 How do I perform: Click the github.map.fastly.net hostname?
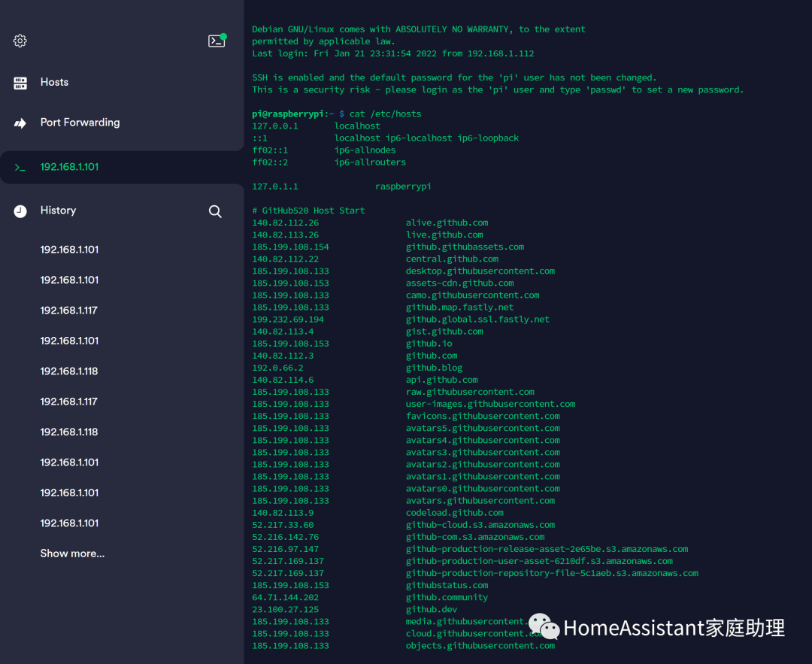click(x=460, y=307)
